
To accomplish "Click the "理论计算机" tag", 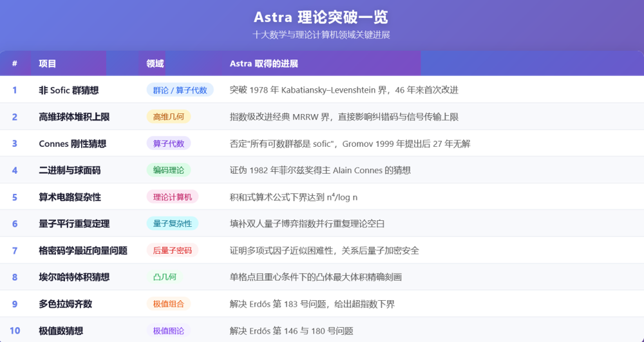I will (173, 197).
